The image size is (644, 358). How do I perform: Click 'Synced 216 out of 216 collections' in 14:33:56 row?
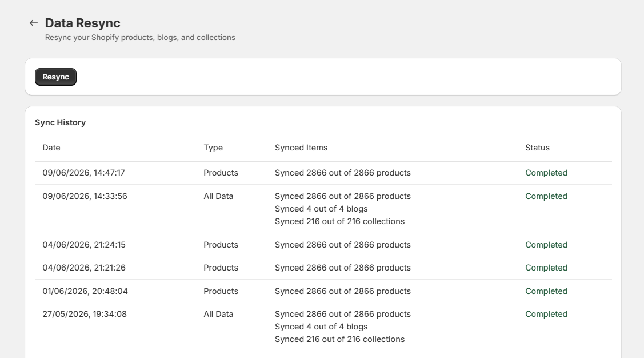339,221
